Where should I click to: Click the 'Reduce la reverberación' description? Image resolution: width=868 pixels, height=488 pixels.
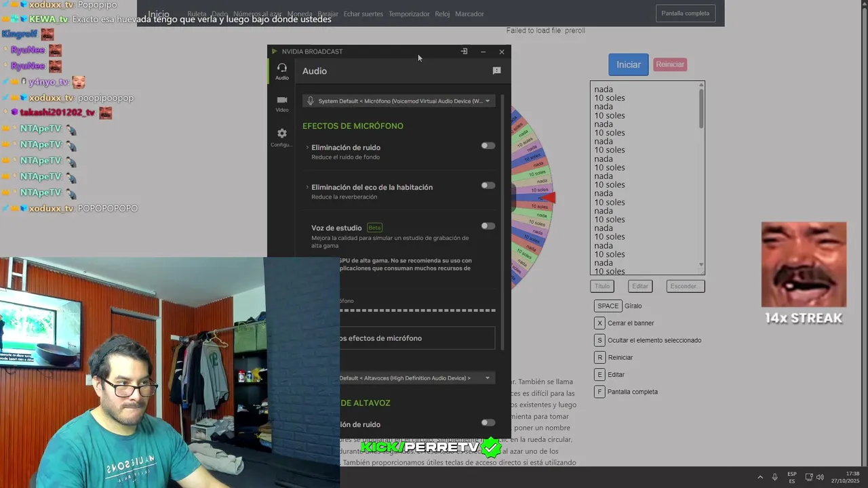pos(344,197)
